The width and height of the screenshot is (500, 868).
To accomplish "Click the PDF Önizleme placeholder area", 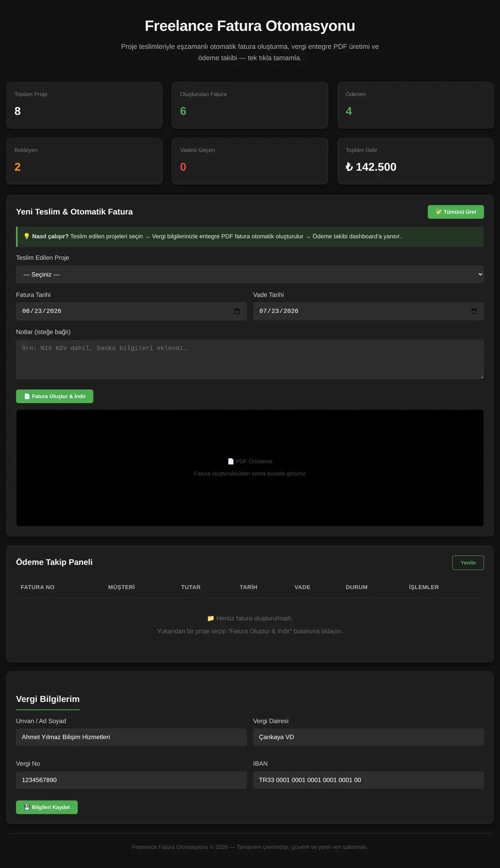I will tap(250, 468).
